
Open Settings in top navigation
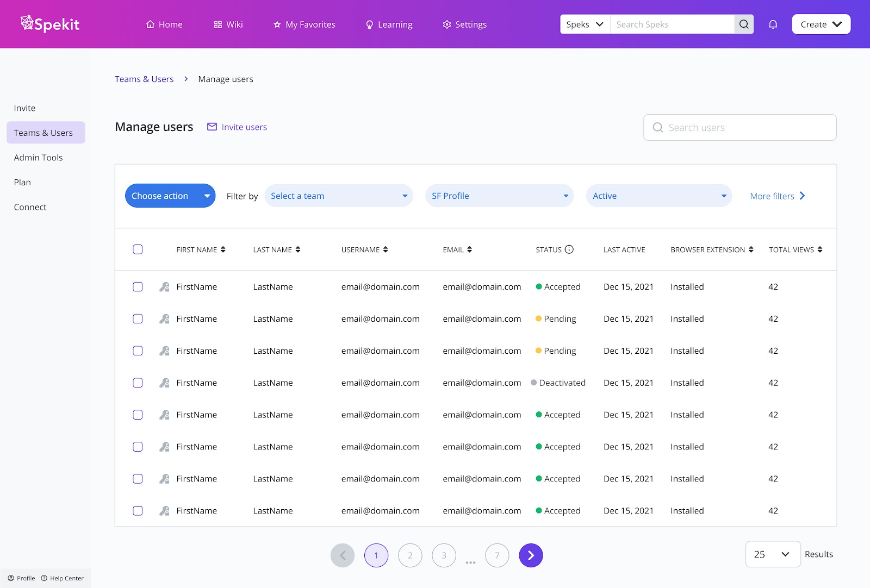tap(464, 24)
